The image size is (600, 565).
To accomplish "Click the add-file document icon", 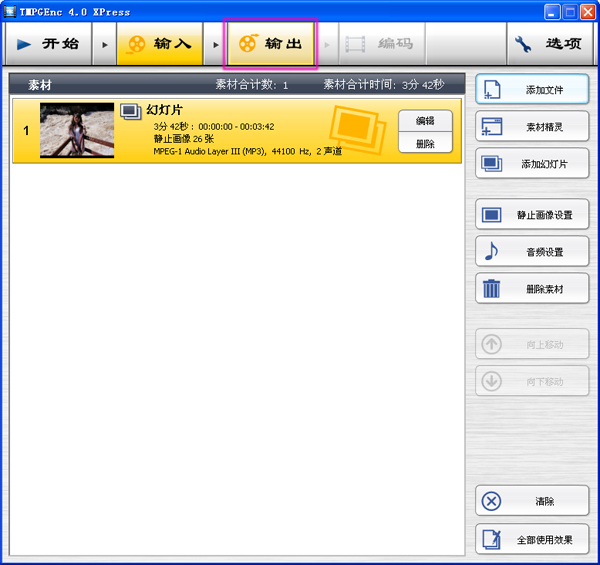I will (x=492, y=90).
